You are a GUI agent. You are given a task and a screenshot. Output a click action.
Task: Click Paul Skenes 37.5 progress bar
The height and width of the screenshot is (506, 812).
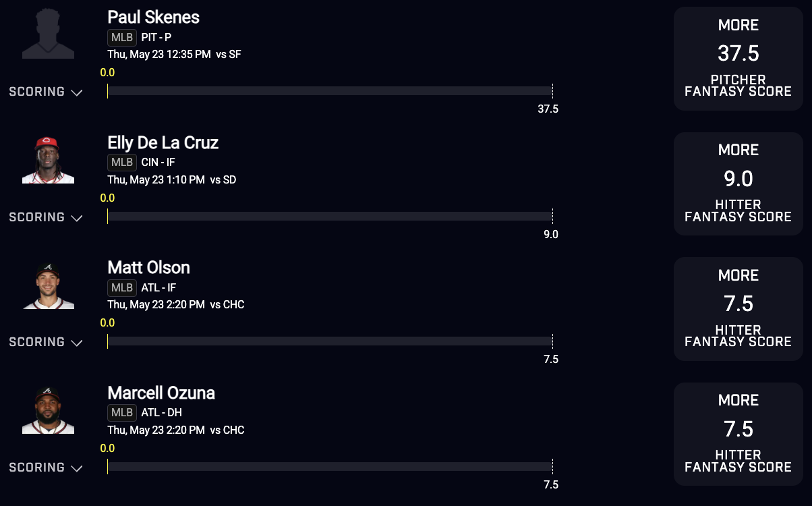(329, 91)
